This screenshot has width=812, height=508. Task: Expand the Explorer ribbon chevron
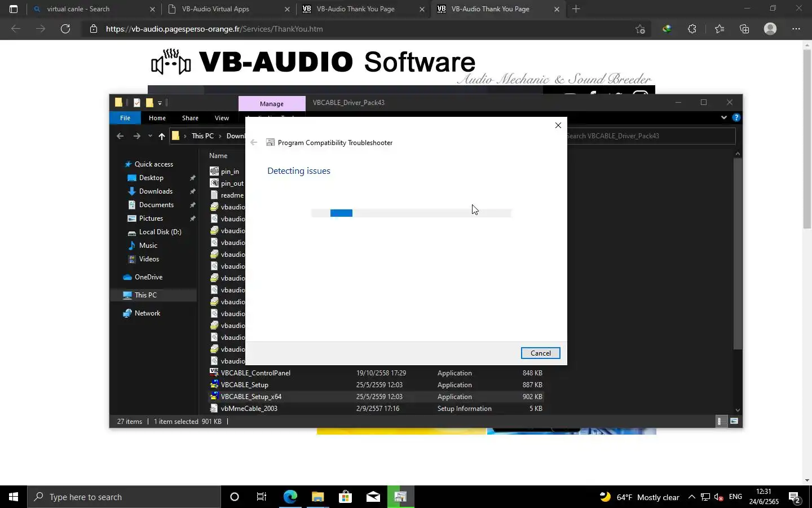pyautogui.click(x=724, y=117)
